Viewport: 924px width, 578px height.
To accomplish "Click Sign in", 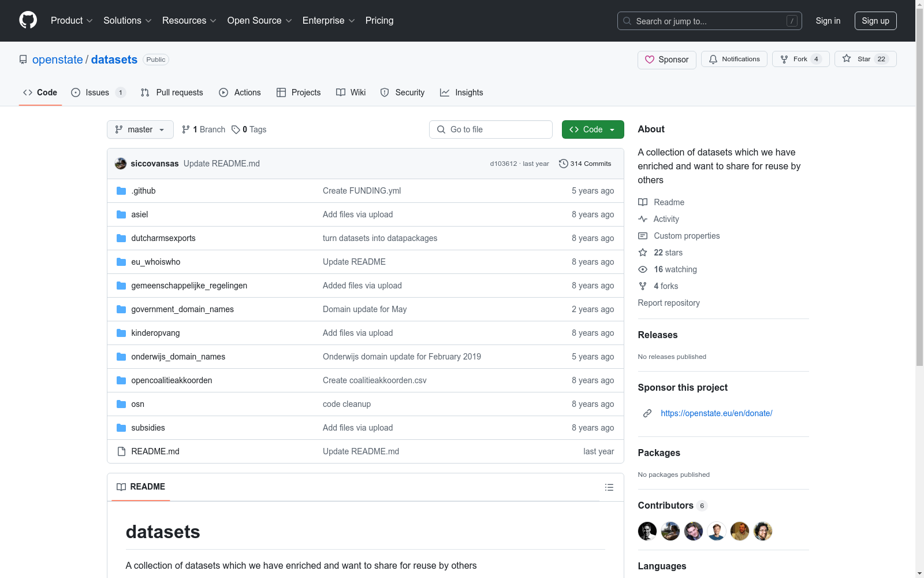I will pos(828,21).
